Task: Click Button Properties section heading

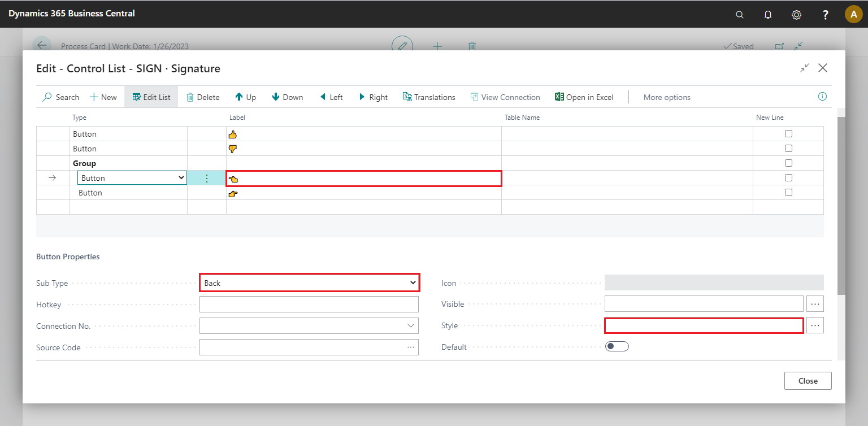Action: tap(68, 257)
